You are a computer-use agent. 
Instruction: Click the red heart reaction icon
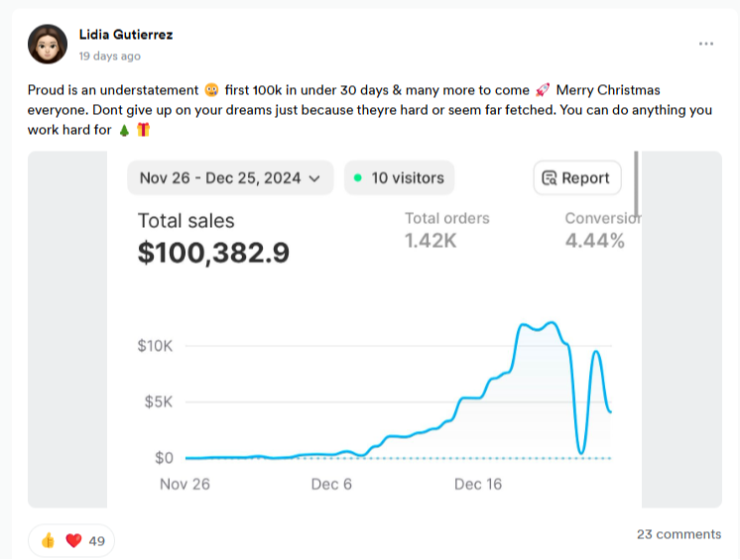point(73,540)
